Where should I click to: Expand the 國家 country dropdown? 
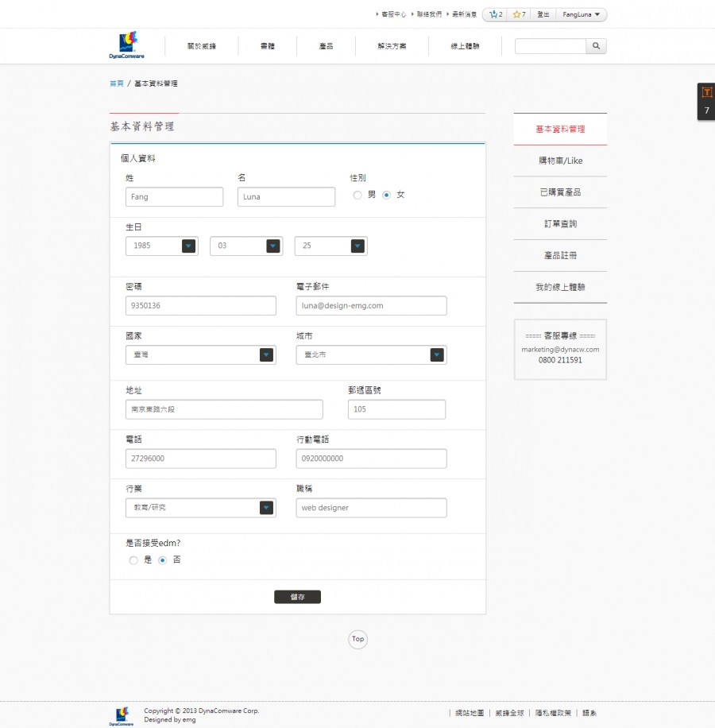click(x=266, y=355)
